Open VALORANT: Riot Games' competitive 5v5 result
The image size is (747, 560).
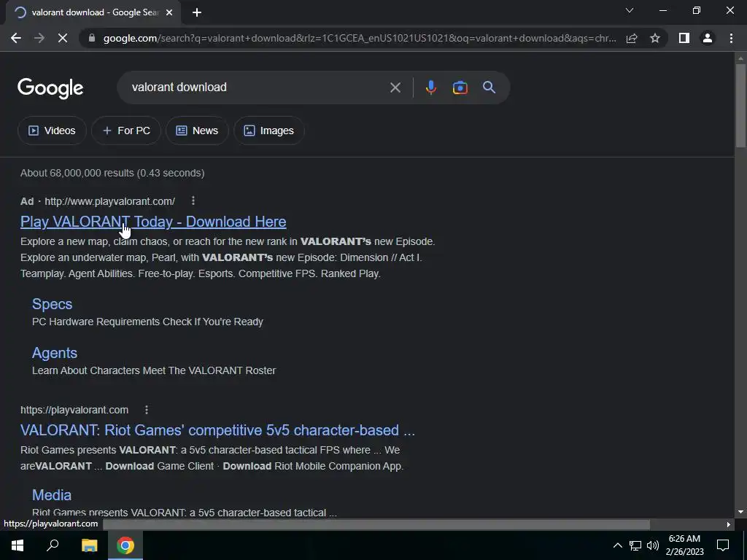coord(217,430)
